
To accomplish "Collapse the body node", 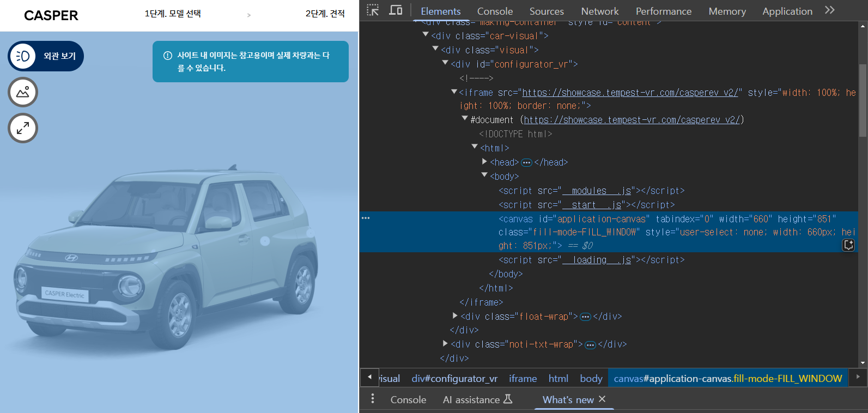I will tap(484, 175).
